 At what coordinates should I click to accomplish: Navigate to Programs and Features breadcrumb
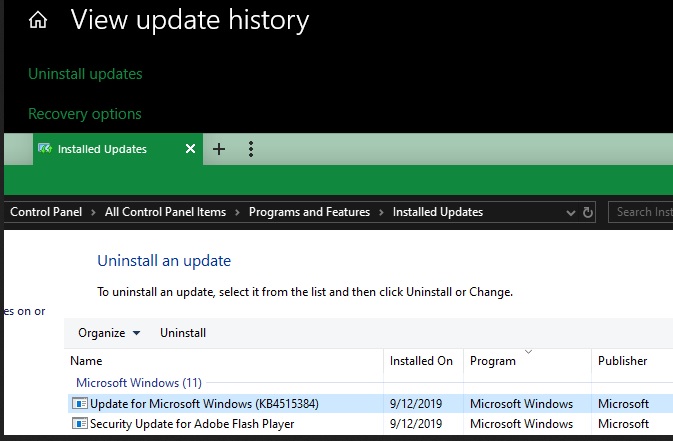tap(309, 212)
